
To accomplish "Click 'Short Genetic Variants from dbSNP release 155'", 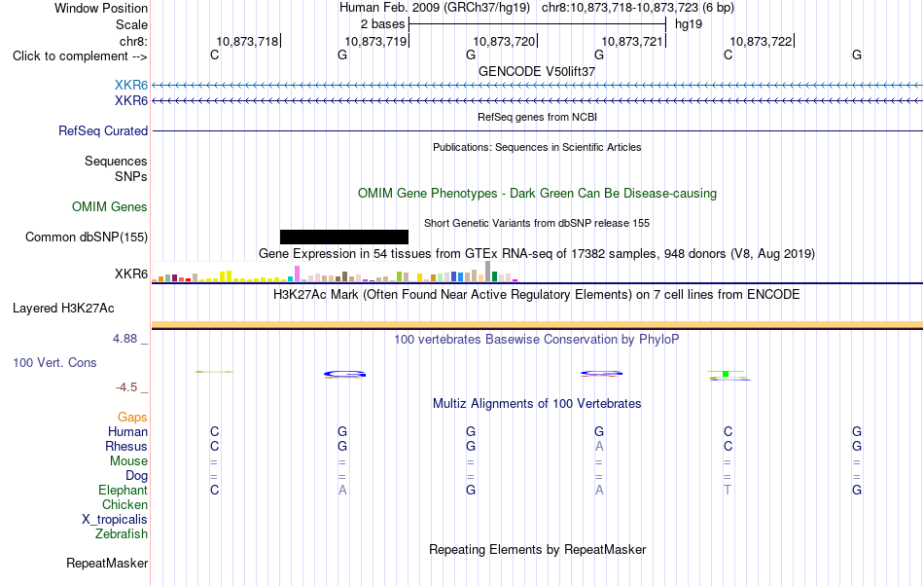I will pyautogui.click(x=537, y=223).
